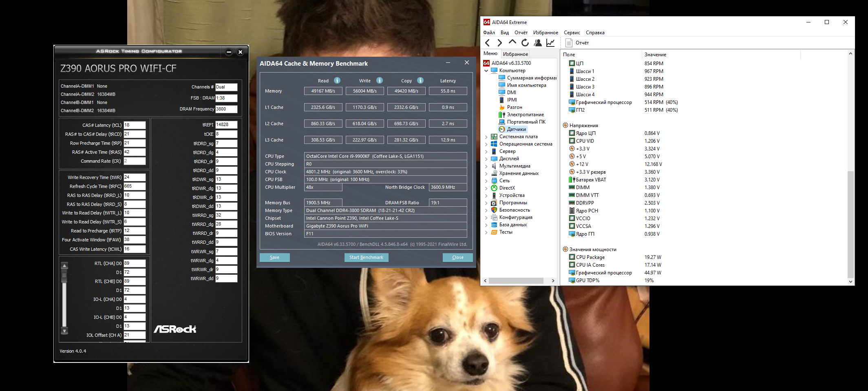Image resolution: width=868 pixels, height=391 pixels.
Task: Expand the Тесты tree node
Action: pos(486,232)
